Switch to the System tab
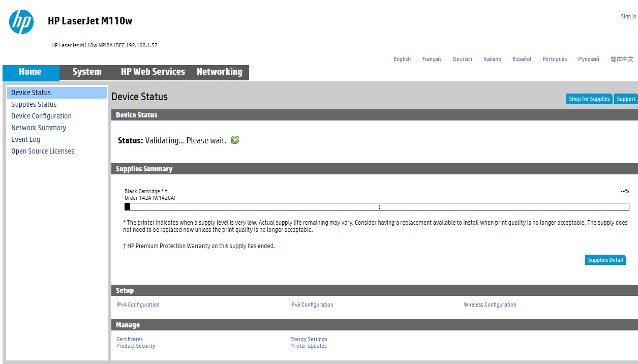Viewport: 638px width, 364px height. pos(87,72)
